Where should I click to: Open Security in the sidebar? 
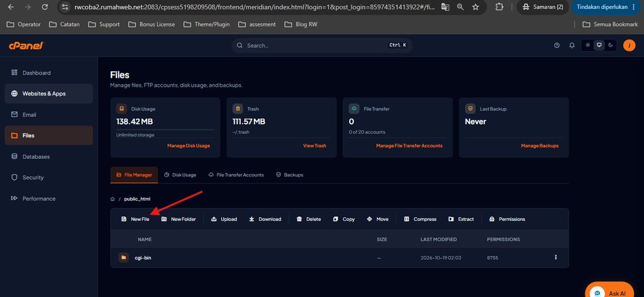(x=48, y=178)
